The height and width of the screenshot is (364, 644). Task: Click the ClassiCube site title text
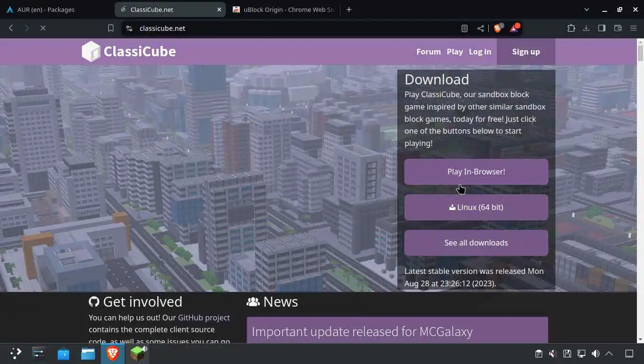[x=140, y=51]
